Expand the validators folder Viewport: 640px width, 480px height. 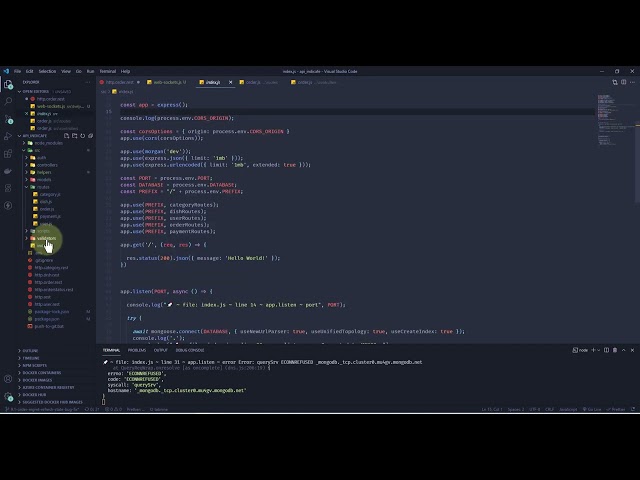click(x=46, y=238)
